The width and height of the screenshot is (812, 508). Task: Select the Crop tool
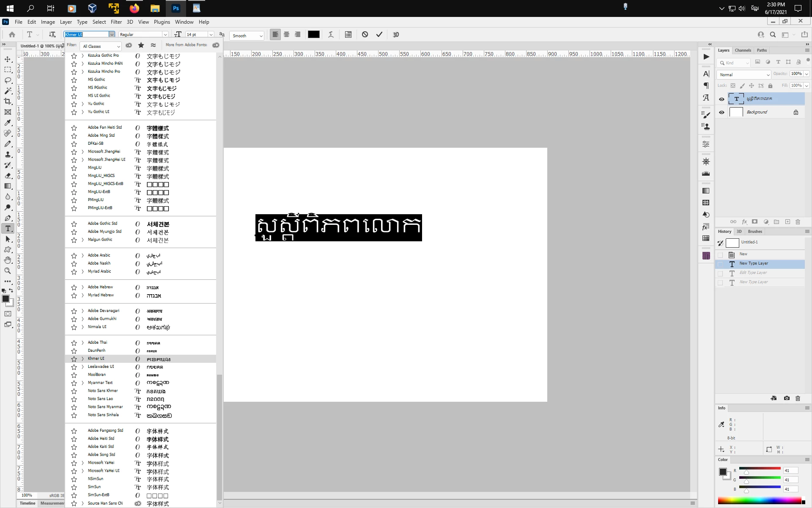click(8, 102)
